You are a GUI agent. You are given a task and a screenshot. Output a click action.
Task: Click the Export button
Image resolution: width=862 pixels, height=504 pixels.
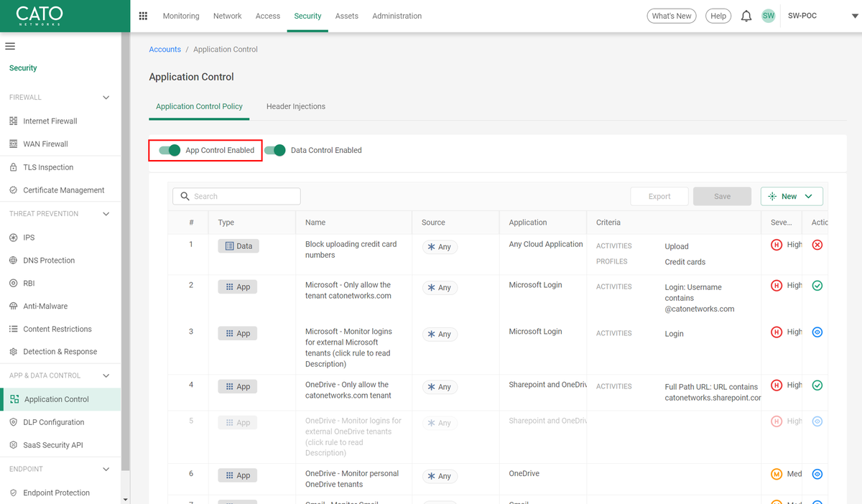pyautogui.click(x=659, y=196)
